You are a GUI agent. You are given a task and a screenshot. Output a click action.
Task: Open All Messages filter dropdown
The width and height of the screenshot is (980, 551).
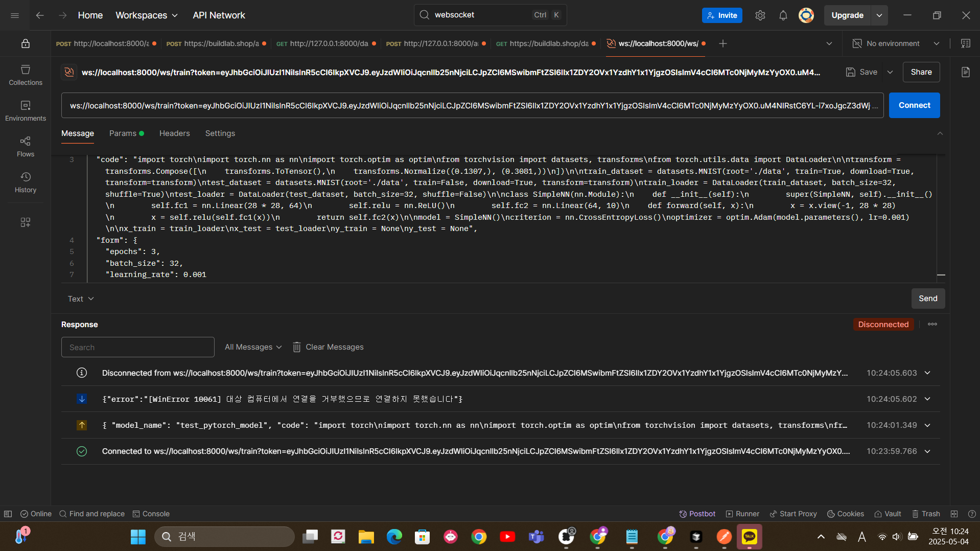(253, 347)
